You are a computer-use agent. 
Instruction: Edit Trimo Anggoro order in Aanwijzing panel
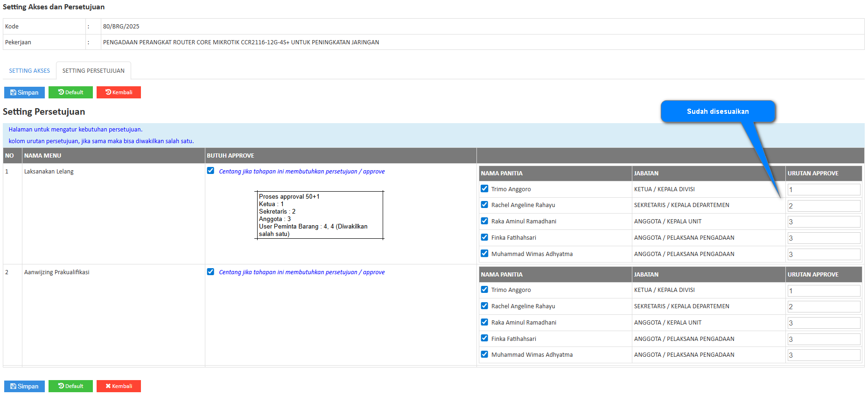[x=824, y=291]
